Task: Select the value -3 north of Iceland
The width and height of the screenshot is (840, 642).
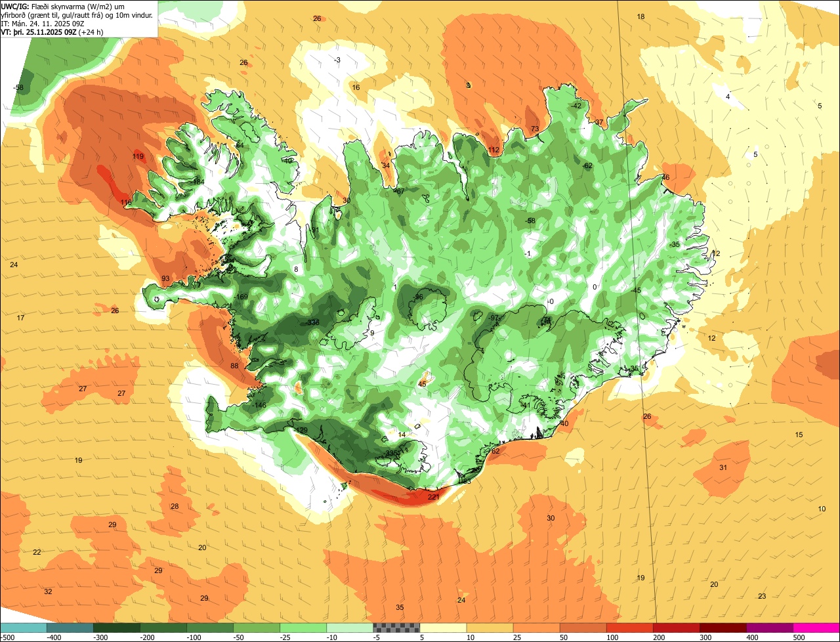Action: tap(337, 60)
